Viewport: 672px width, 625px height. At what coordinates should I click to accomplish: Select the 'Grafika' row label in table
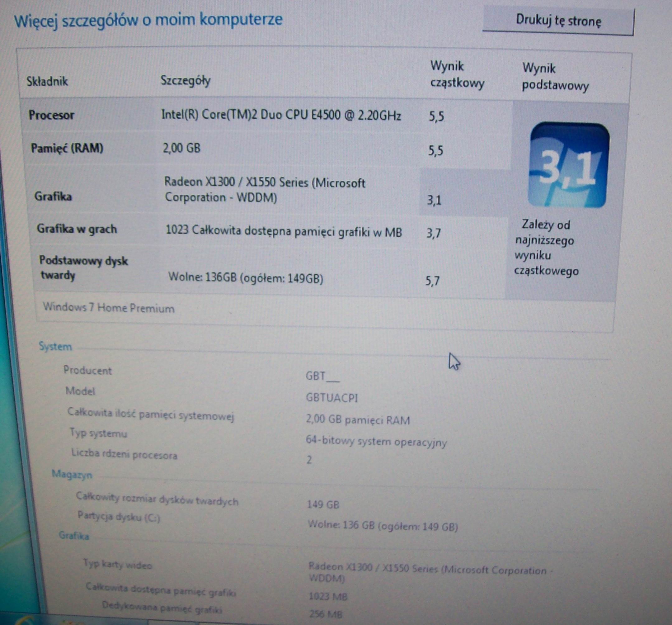point(53,196)
